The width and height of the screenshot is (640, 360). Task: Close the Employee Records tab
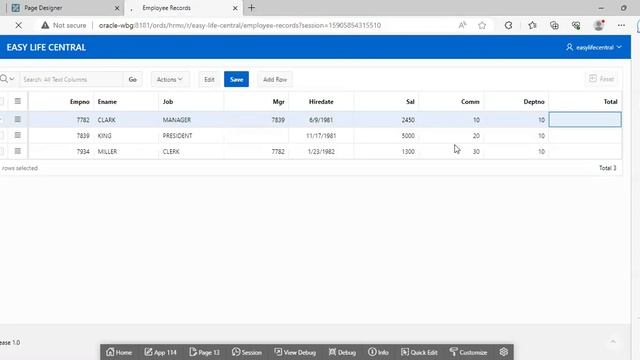[x=235, y=8]
